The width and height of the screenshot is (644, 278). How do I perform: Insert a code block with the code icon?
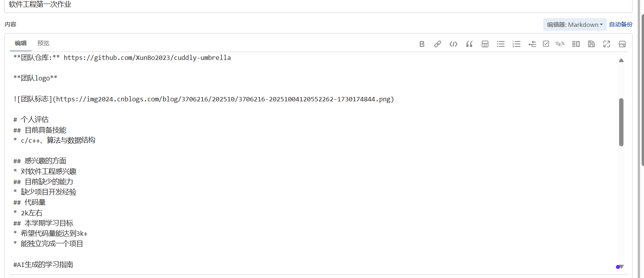[453, 44]
